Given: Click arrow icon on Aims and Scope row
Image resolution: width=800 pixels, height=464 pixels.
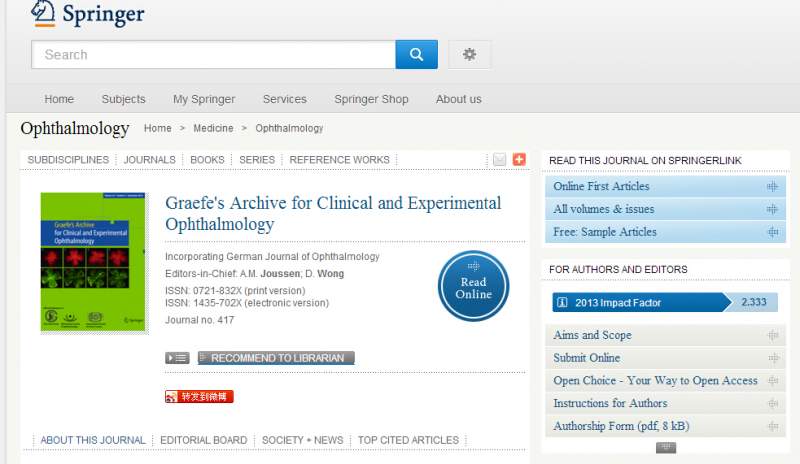Looking at the screenshot, I should tap(773, 335).
